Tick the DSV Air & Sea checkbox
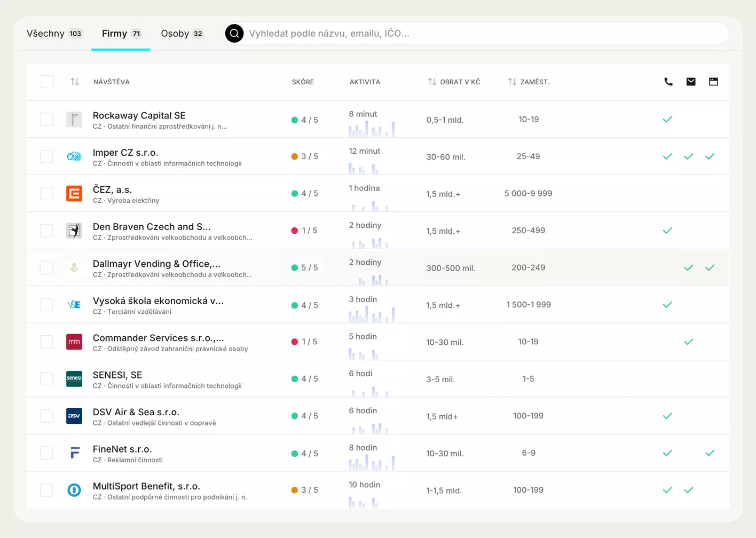The image size is (756, 538). 47,416
